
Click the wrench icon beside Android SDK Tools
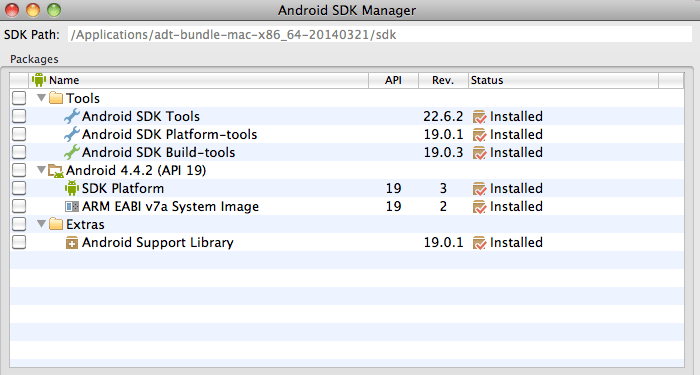point(71,116)
